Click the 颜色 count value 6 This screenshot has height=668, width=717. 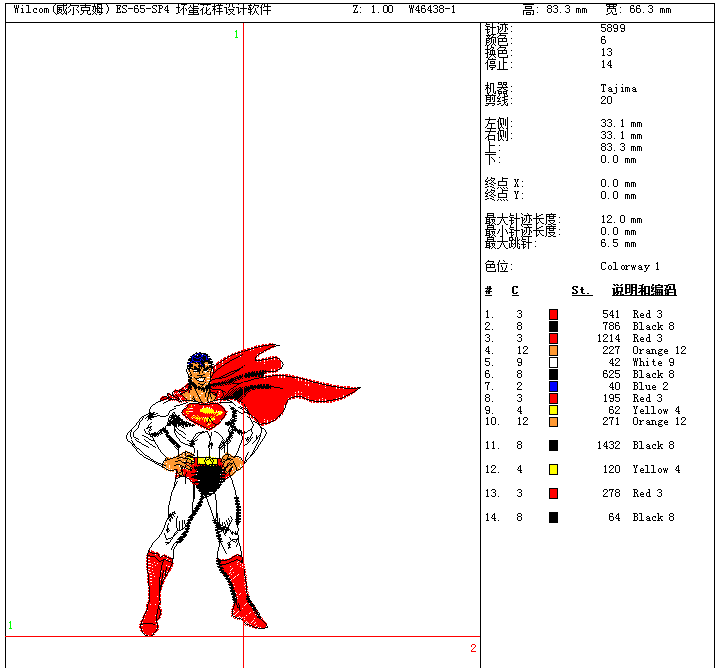click(603, 40)
